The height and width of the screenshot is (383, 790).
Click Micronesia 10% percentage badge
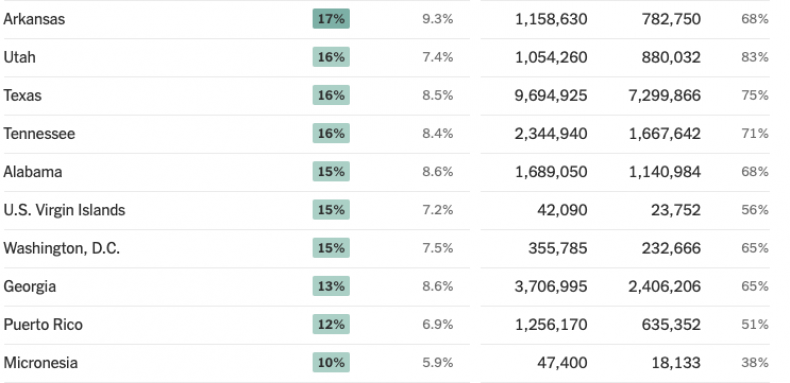(331, 362)
